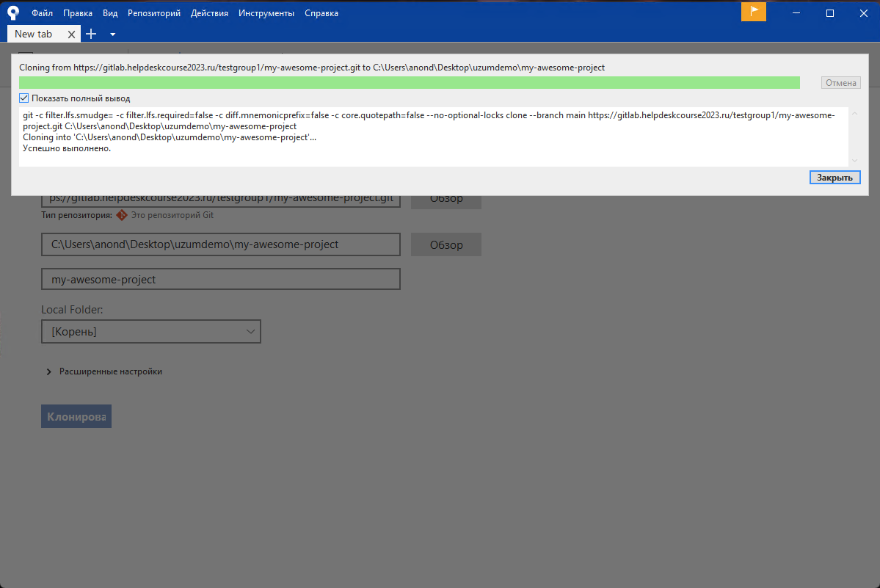Click output scrollbar up arrow
Viewport: 880px width, 588px height.
click(854, 114)
